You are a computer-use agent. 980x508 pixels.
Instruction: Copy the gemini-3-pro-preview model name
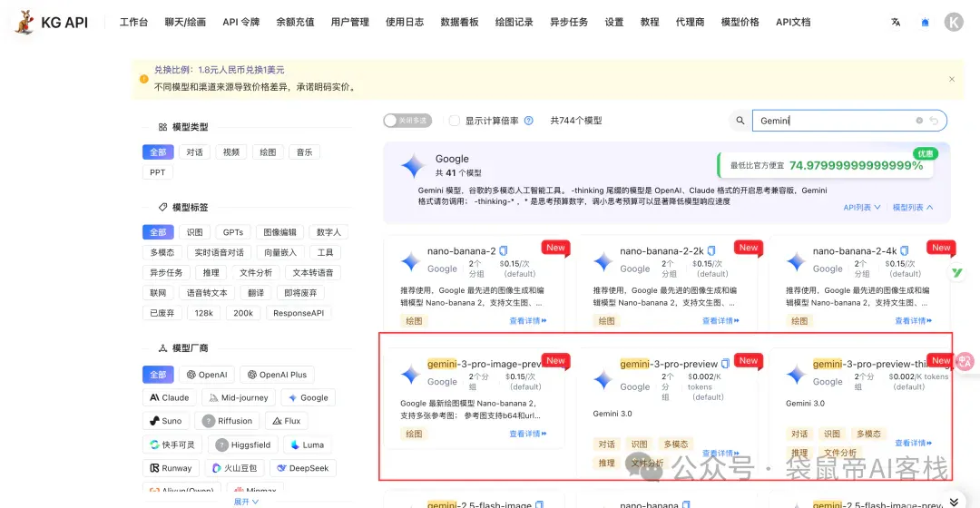[726, 364]
